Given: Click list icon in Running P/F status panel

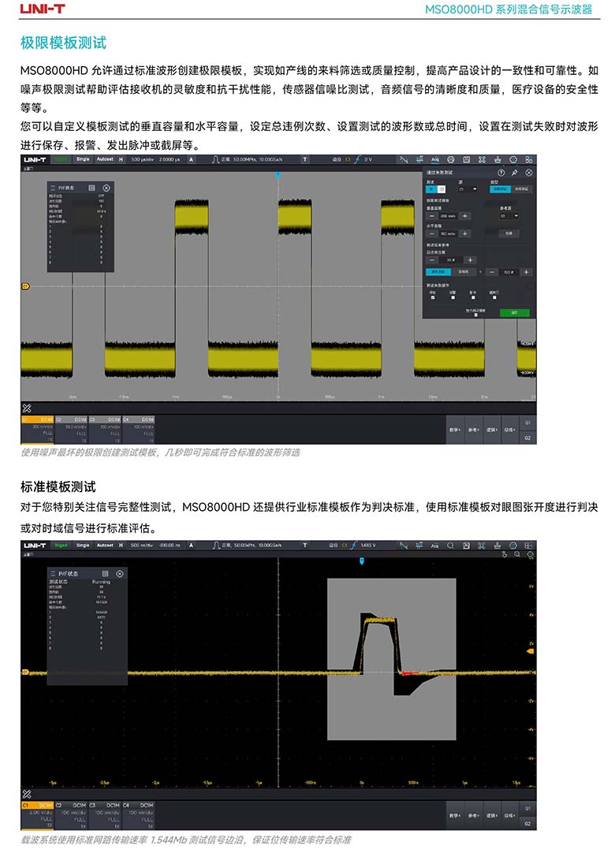Looking at the screenshot, I should [103, 574].
